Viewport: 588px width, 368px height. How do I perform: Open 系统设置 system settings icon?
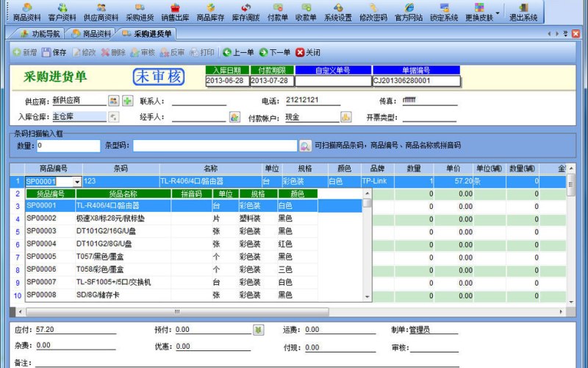coord(338,12)
